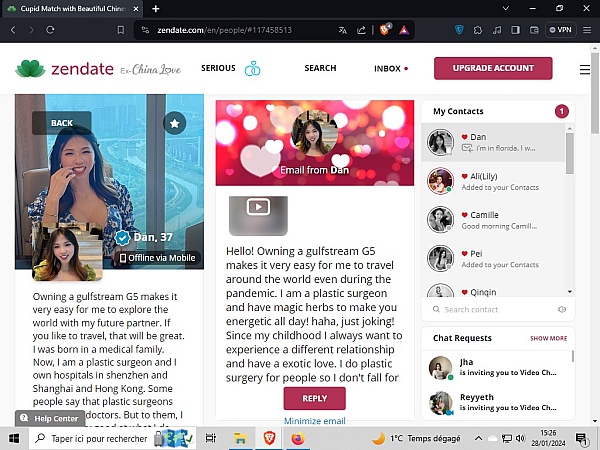Open a new browser tab
This screenshot has height=450, width=600.
[156, 8]
